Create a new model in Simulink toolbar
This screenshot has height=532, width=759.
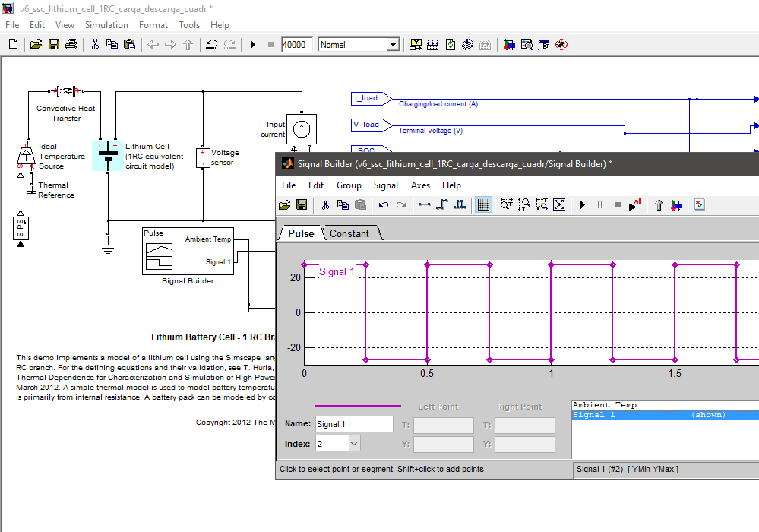tap(14, 45)
